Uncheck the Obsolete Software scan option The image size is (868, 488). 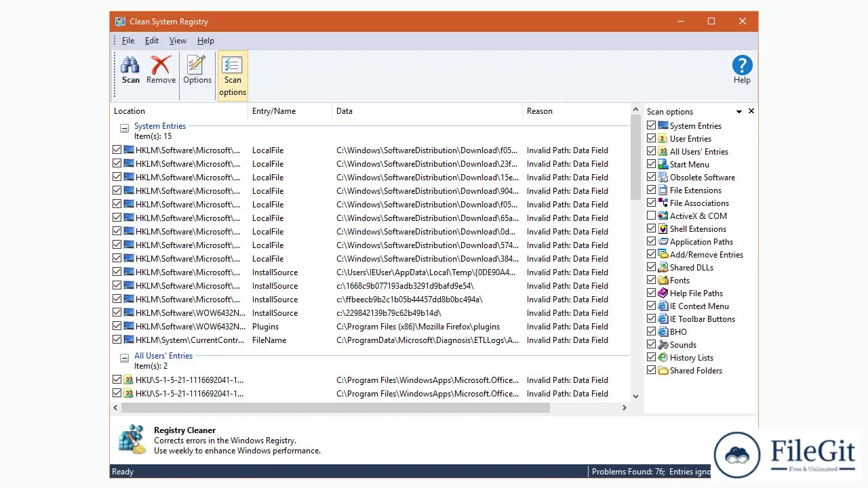pyautogui.click(x=652, y=177)
